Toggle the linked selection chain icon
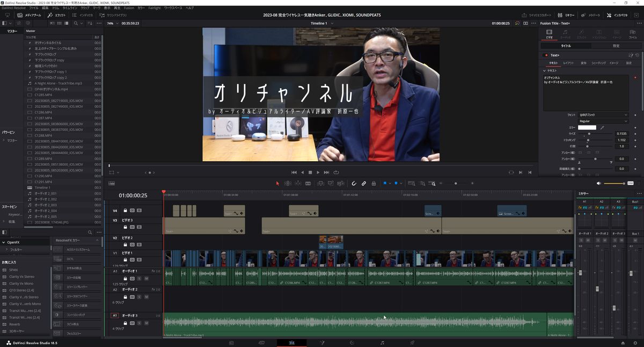Viewport: 644px width, 347px height. point(363,183)
